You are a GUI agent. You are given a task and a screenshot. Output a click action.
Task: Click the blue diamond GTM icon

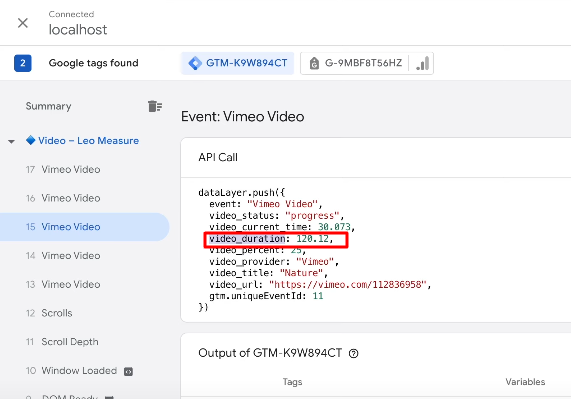click(x=195, y=63)
